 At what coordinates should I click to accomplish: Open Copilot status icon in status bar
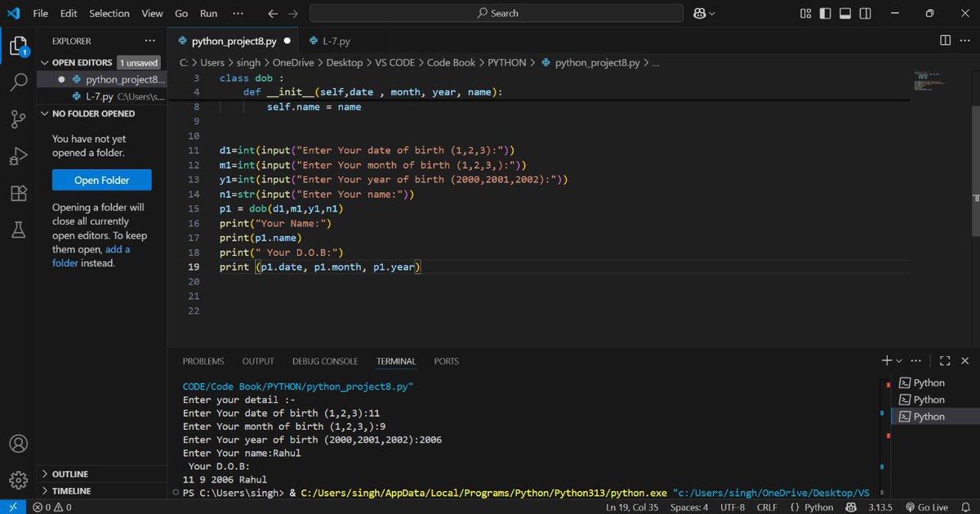[x=851, y=507]
